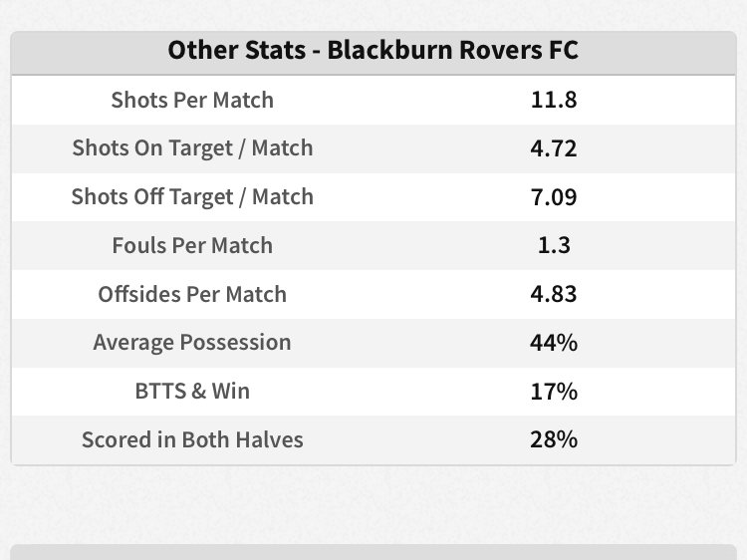Click the 11.8 shots per match value
Image resolution: width=747 pixels, height=560 pixels.
coord(554,100)
